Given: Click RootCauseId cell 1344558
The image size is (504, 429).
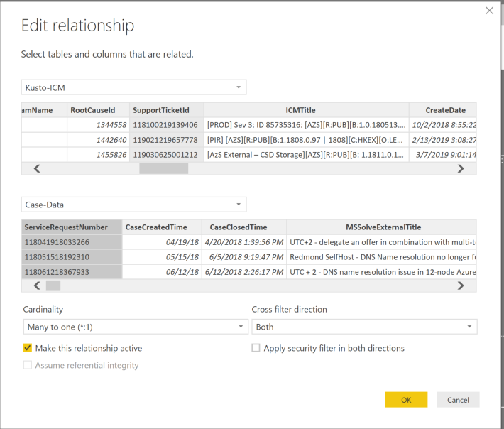Looking at the screenshot, I should pos(98,125).
